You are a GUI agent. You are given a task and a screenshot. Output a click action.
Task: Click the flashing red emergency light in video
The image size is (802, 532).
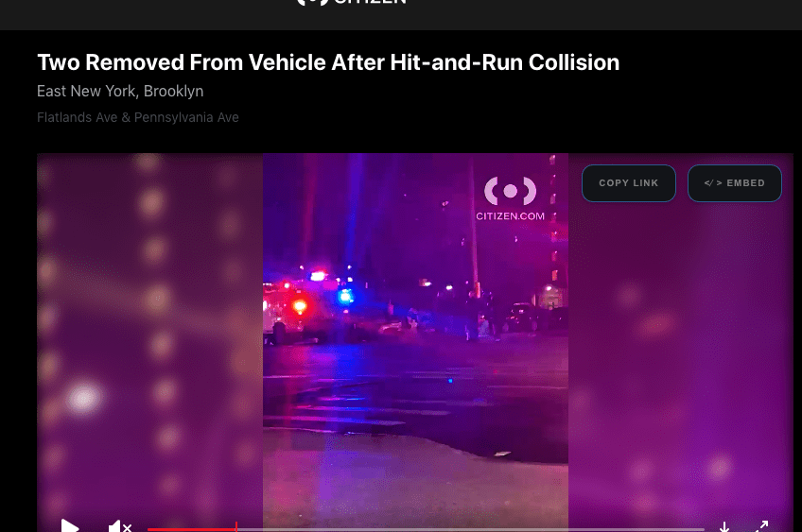pos(300,306)
